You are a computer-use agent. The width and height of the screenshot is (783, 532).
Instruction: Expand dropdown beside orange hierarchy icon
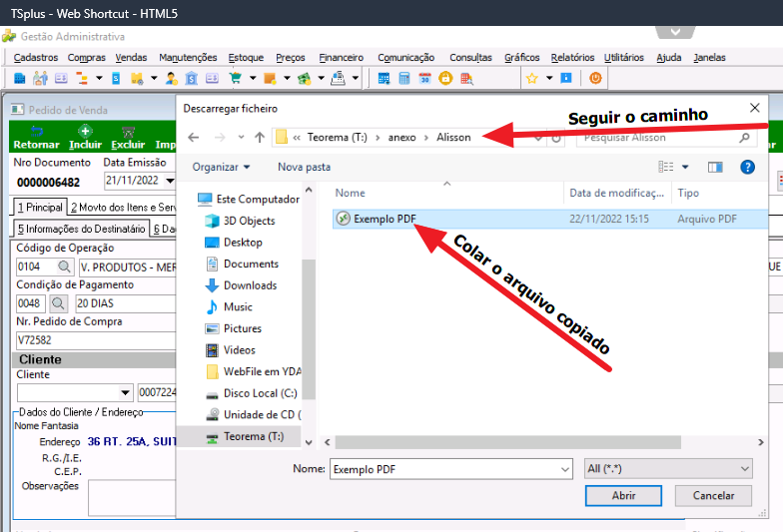point(99,78)
